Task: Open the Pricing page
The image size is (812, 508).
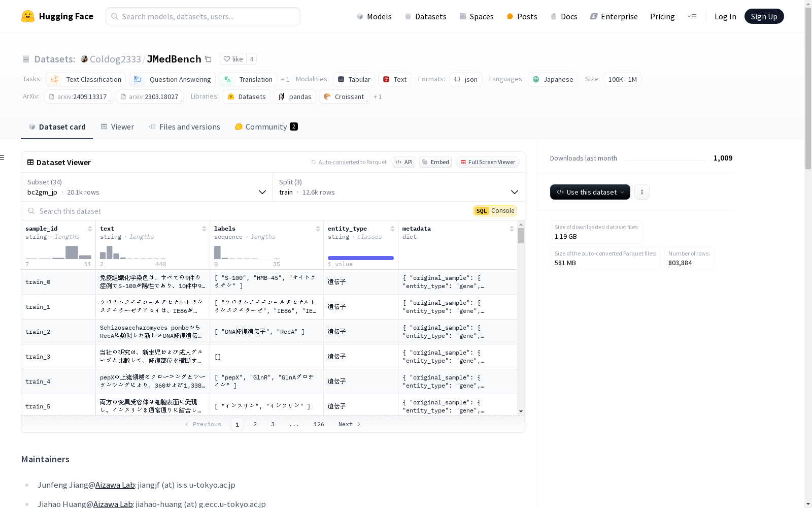Action: point(662,16)
